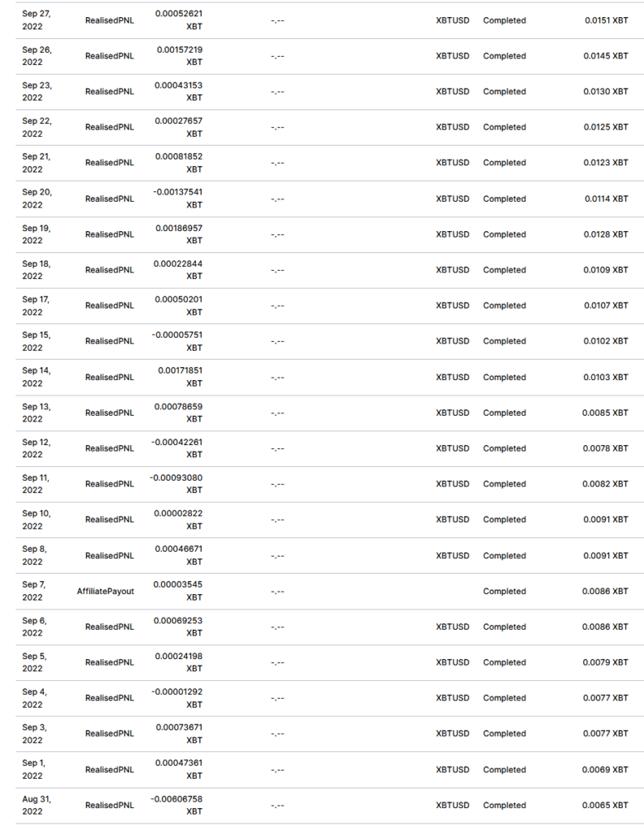644x830 pixels.
Task: Click the XBTUSD symbol on the Sep 3 row
Action: tap(452, 733)
